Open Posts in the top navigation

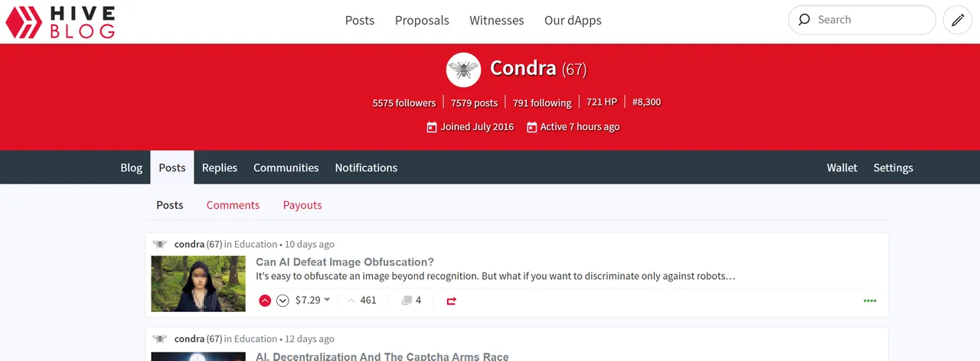[360, 21]
